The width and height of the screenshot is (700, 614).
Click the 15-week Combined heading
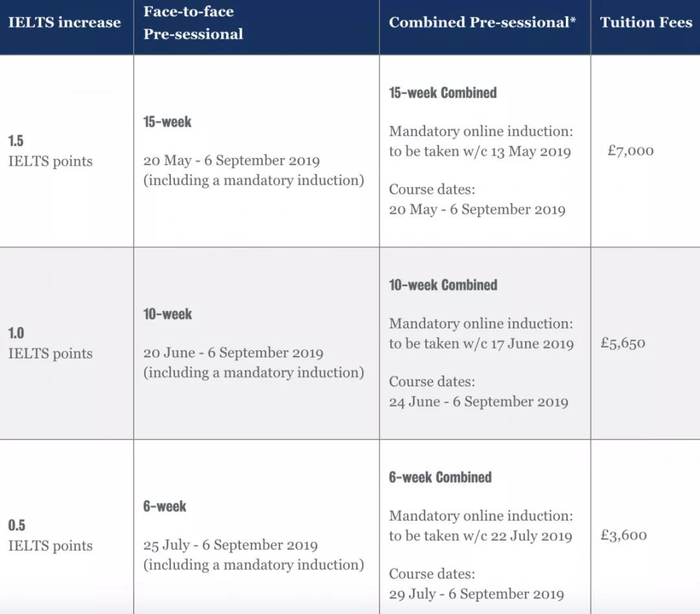(x=443, y=93)
